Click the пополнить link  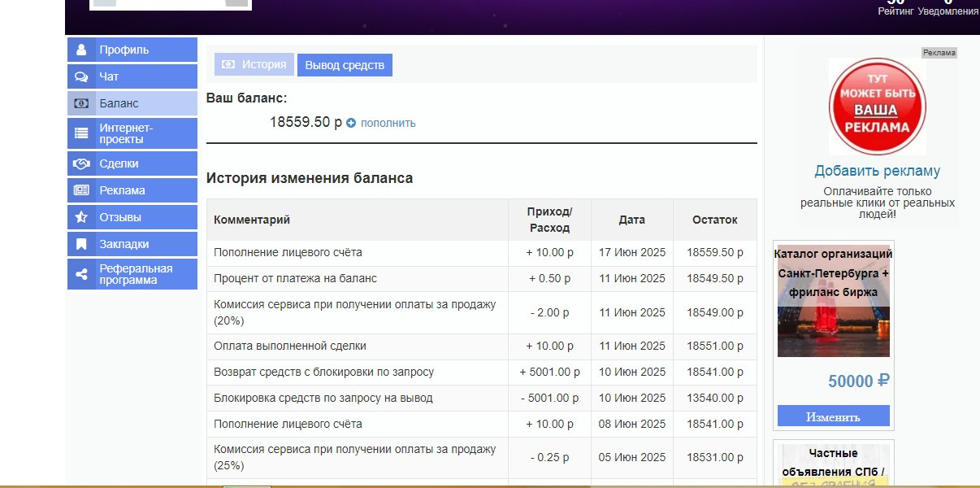(x=388, y=123)
